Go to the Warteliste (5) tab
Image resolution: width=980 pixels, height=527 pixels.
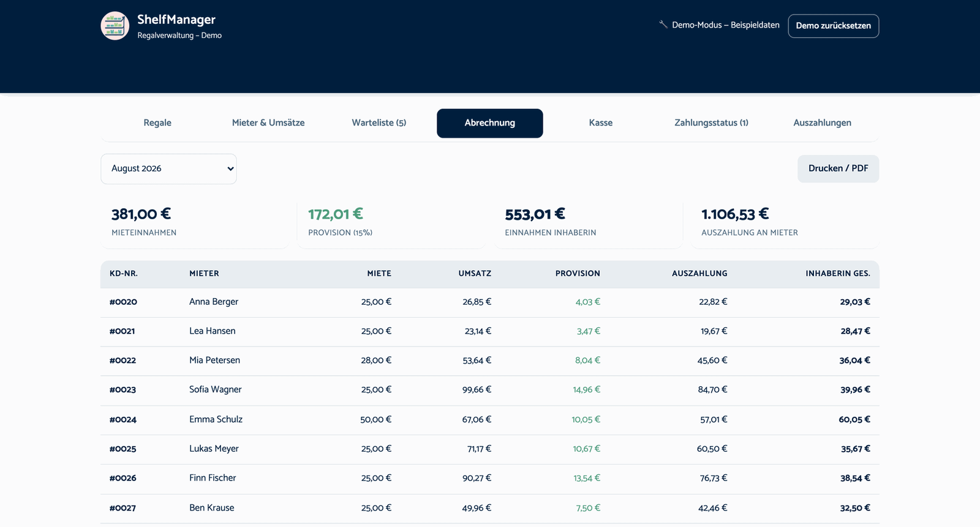[x=379, y=123]
